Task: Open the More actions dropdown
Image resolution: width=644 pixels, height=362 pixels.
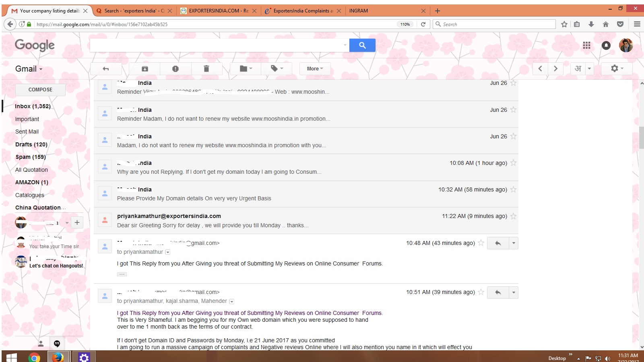Action: coord(315,69)
